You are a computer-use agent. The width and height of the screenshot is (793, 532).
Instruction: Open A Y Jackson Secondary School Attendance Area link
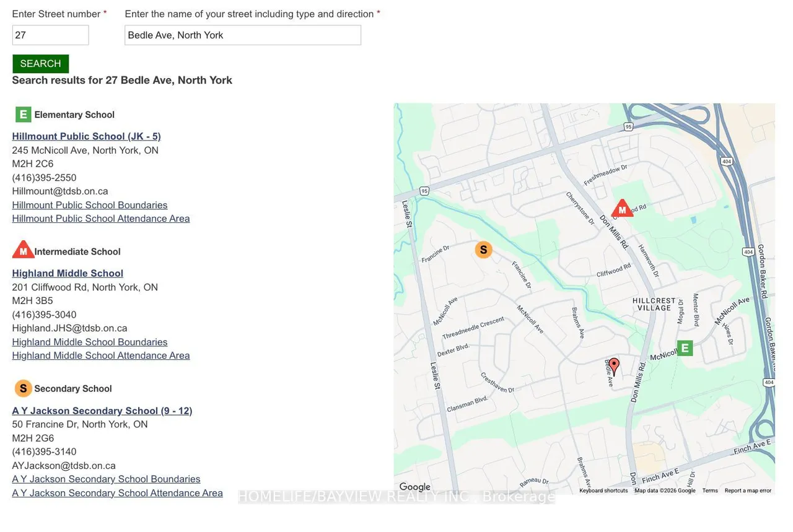coord(117,493)
